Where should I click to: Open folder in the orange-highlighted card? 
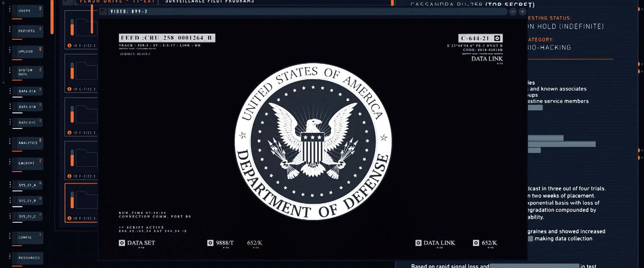(x=87, y=200)
